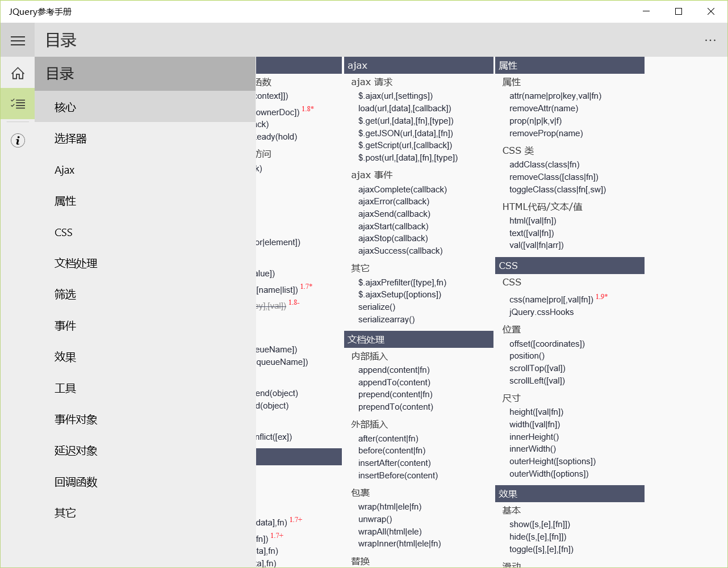Open the $.ajax(url,[settings]) link
Image resolution: width=728 pixels, height=568 pixels.
pos(395,96)
